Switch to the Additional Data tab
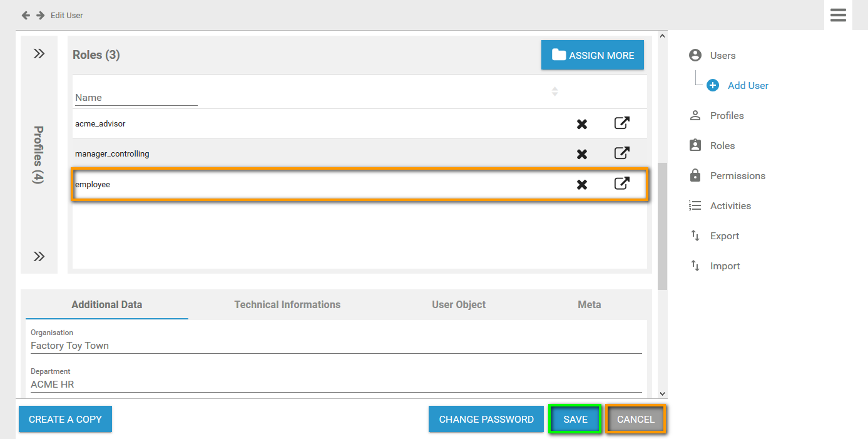Viewport: 868px width, 439px height. point(107,304)
